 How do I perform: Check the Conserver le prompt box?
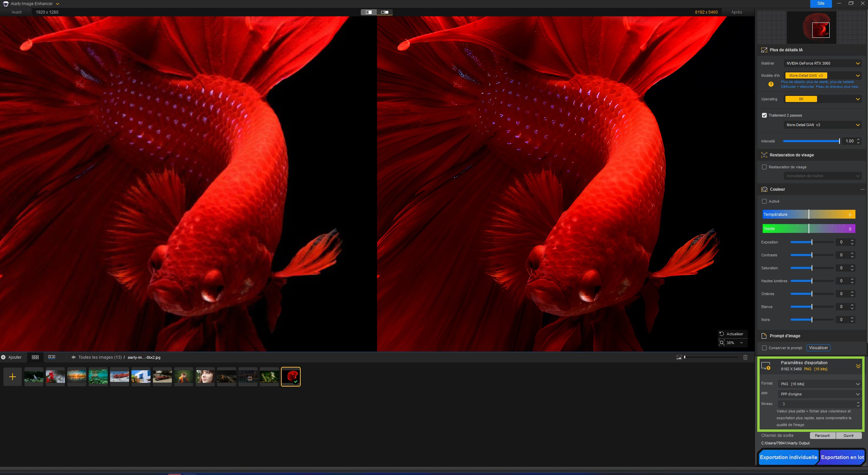764,348
